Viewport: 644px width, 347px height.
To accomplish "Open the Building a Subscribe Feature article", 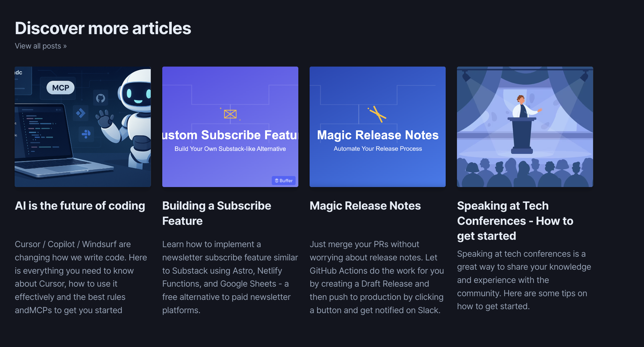I will point(216,213).
